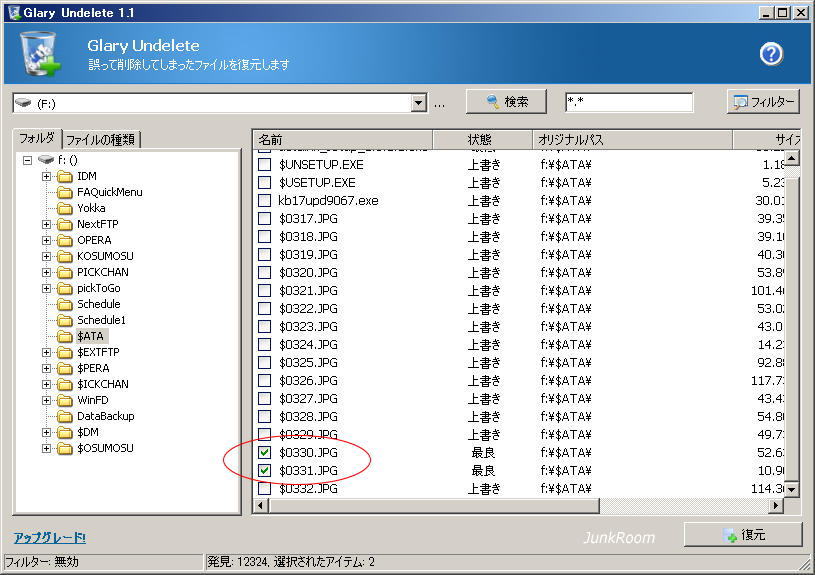The image size is (815, 575).
Task: Click the WinFD folder icon
Action: coord(65,400)
